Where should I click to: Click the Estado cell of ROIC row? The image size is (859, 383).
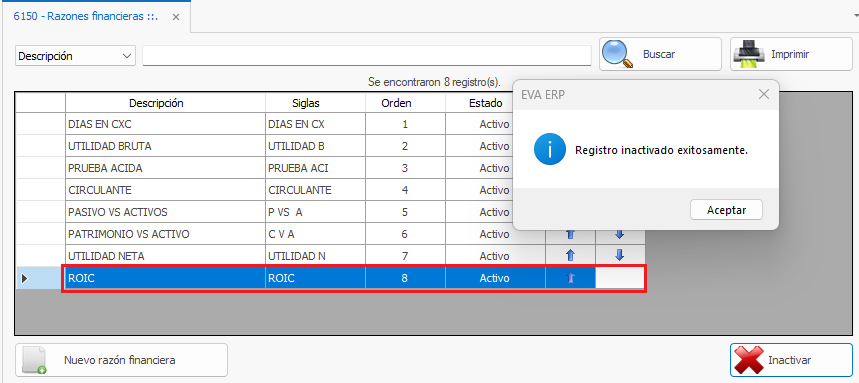(x=495, y=278)
